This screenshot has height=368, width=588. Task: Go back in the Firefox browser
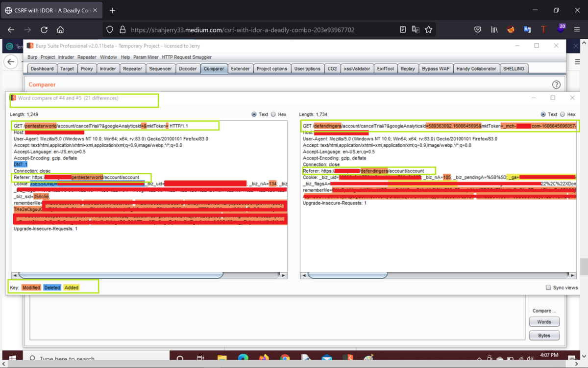[x=11, y=30]
